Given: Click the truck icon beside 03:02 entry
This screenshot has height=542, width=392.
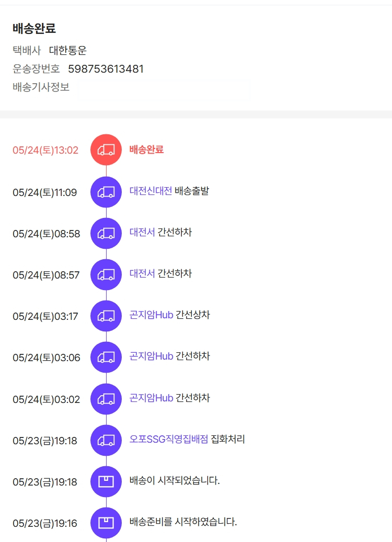Looking at the screenshot, I should (106, 399).
